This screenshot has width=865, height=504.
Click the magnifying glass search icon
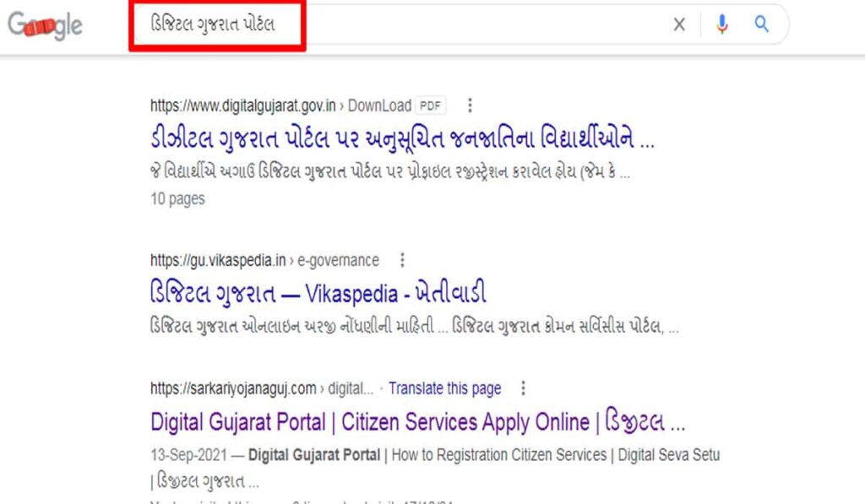point(761,24)
